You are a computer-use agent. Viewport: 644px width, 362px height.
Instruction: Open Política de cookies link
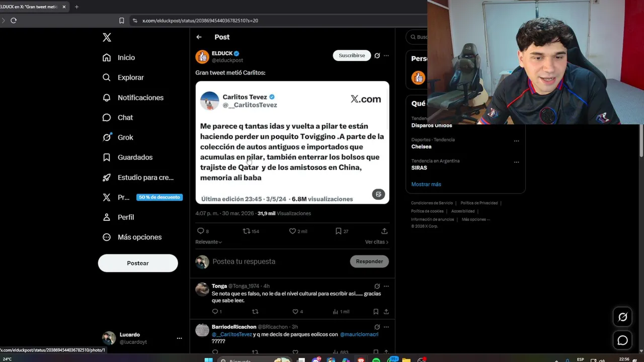click(427, 211)
